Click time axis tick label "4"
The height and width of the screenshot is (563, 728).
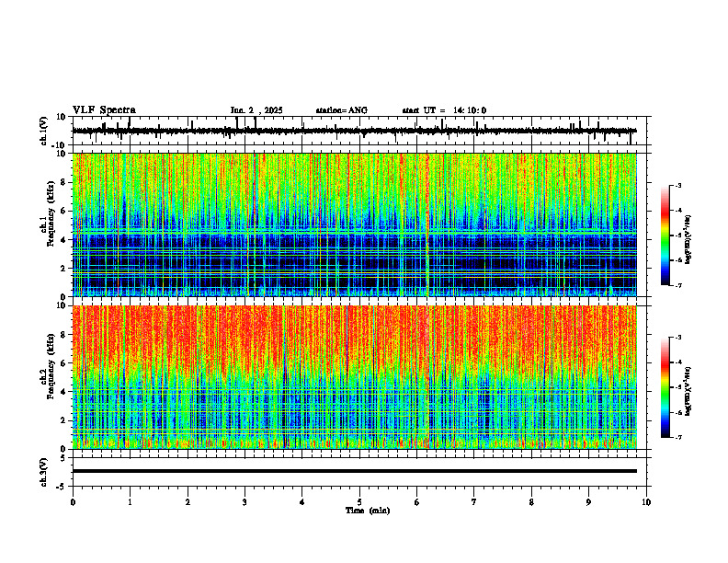(302, 502)
